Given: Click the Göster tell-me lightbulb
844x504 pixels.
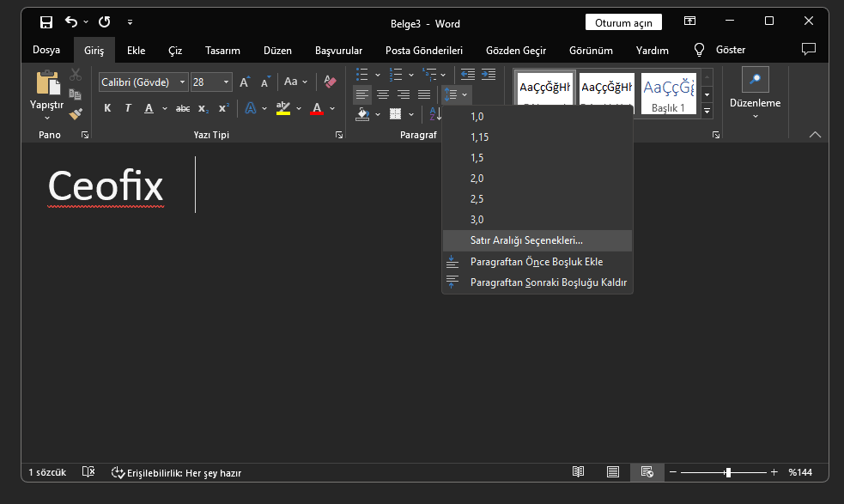Looking at the screenshot, I should pyautogui.click(x=720, y=50).
